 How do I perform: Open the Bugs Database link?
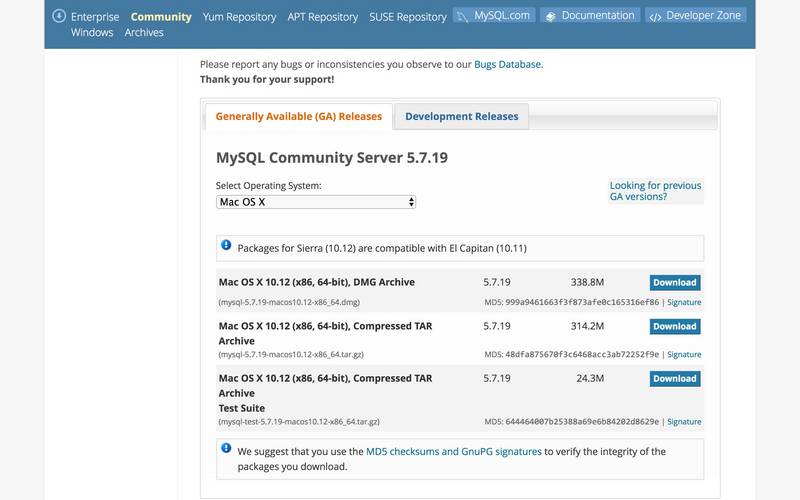507,64
